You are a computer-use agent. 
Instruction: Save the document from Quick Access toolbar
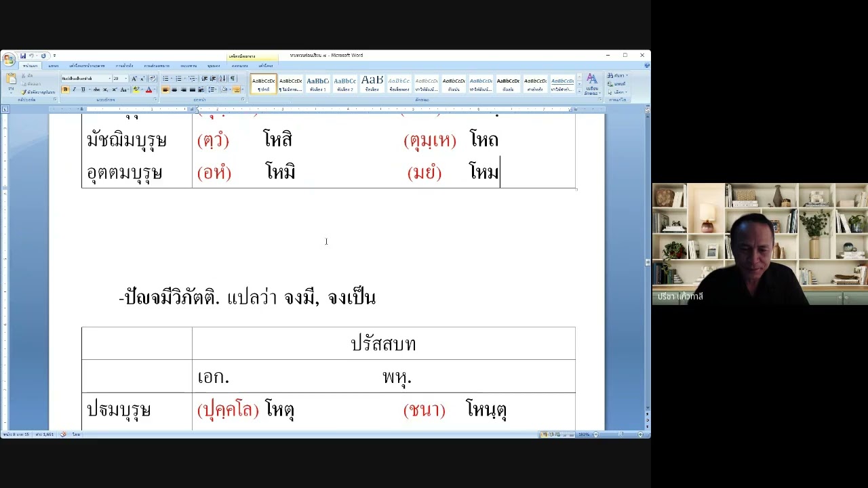(x=23, y=56)
